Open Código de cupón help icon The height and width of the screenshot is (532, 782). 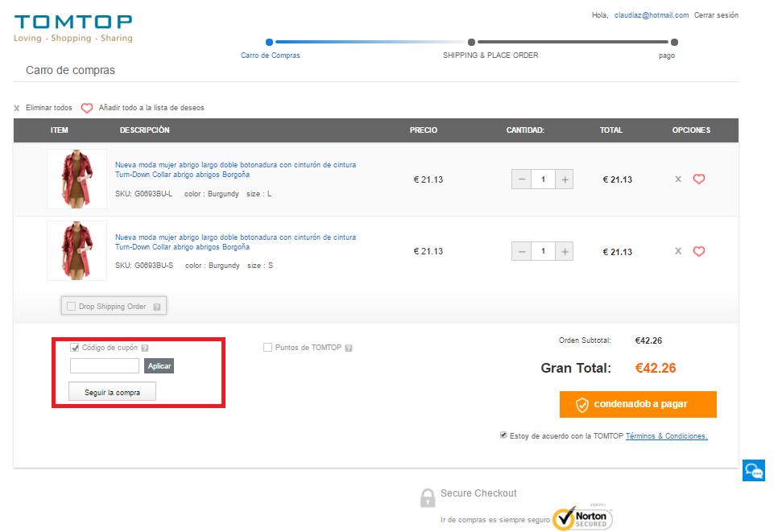click(145, 348)
